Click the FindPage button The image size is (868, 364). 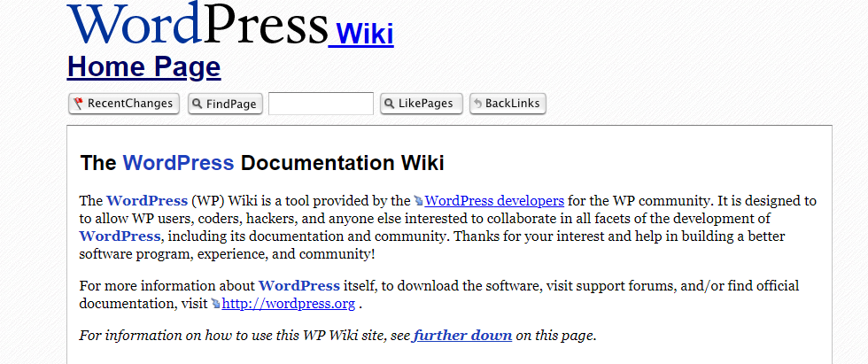click(225, 104)
